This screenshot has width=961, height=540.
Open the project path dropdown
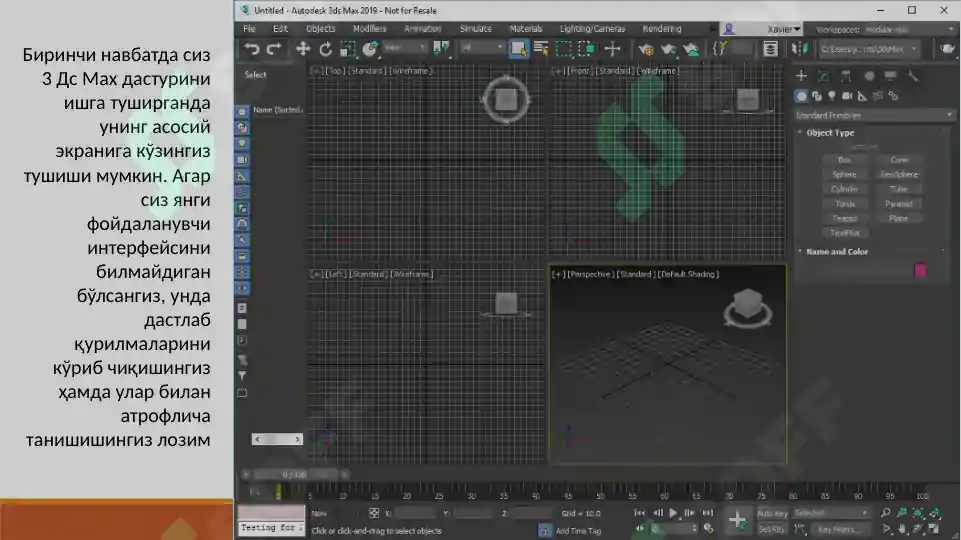coord(869,49)
